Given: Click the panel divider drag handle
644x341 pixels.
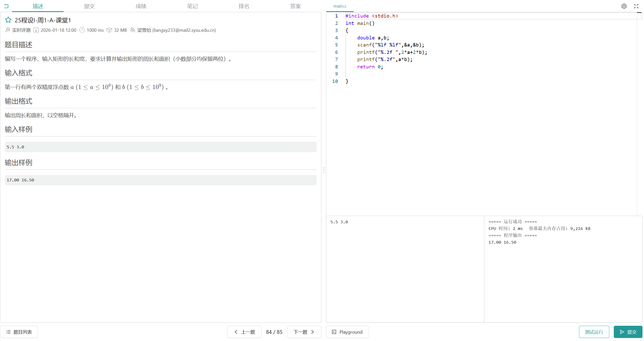Looking at the screenshot, I should pos(324,170).
